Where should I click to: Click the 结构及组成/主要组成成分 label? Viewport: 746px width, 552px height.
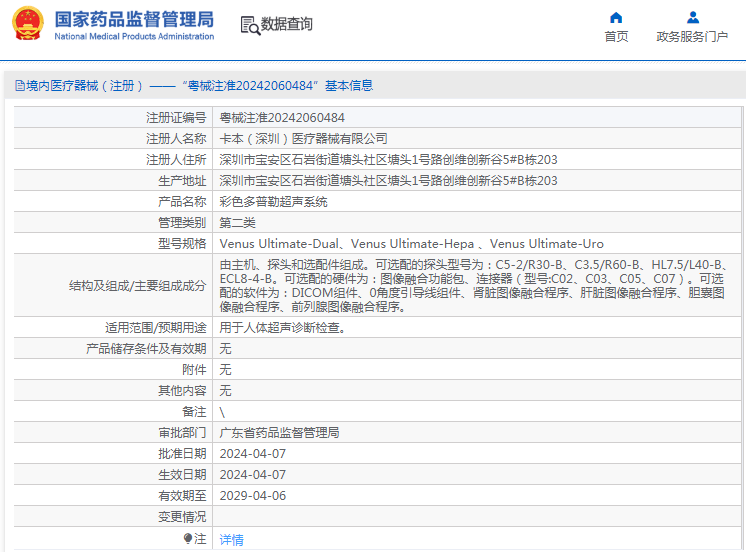pos(137,286)
